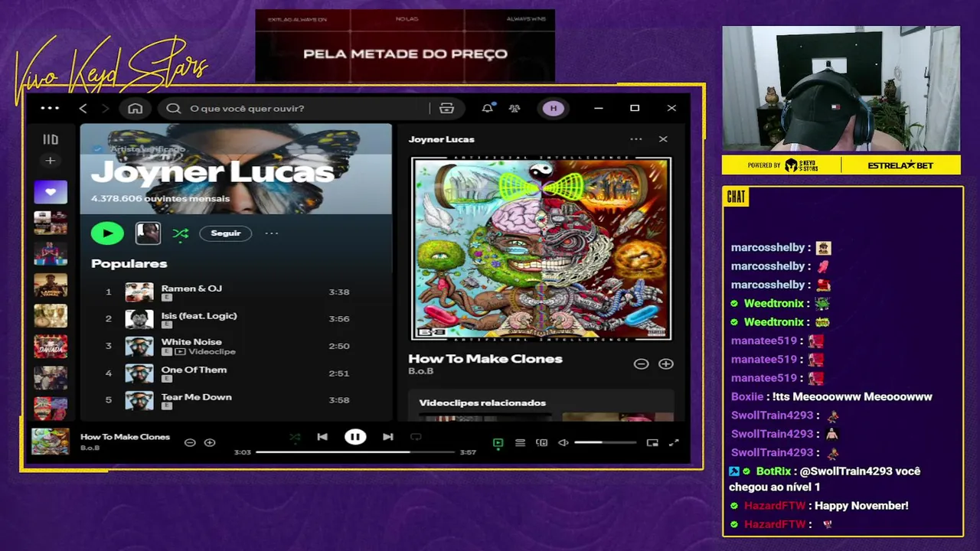Click the remove (minus) icon in side panel

click(641, 364)
